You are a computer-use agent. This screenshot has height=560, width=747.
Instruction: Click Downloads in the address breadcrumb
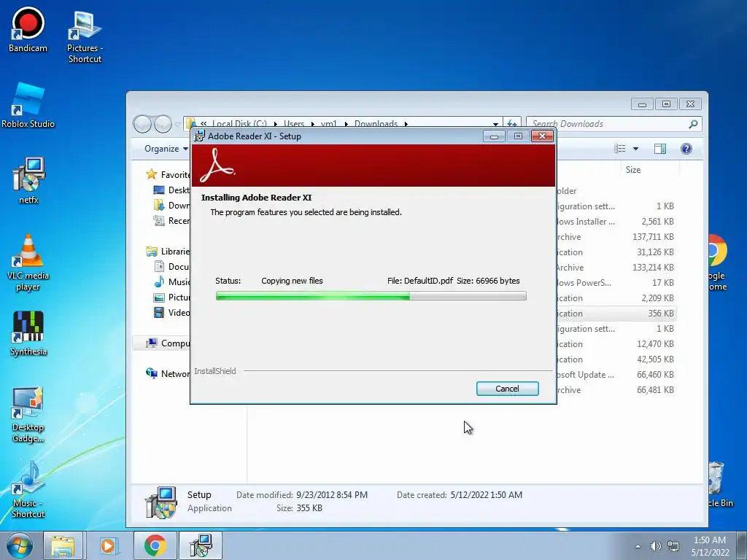coord(376,123)
